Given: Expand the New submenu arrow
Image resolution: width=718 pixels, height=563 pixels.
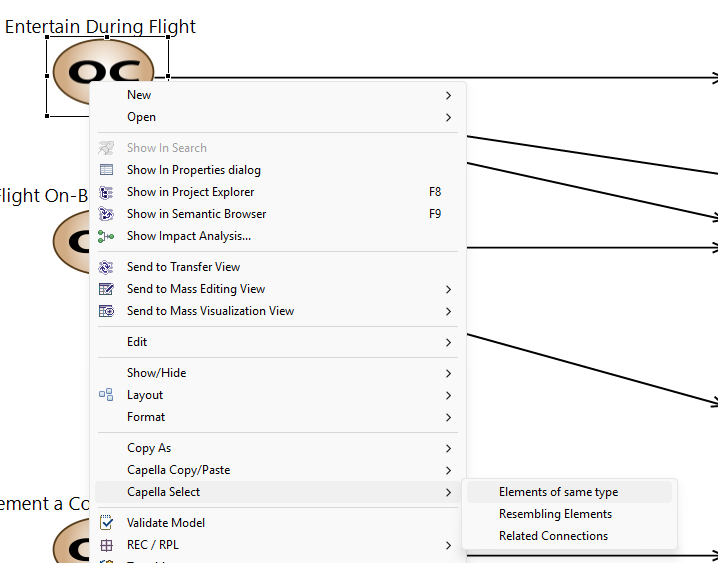Looking at the screenshot, I should [448, 95].
